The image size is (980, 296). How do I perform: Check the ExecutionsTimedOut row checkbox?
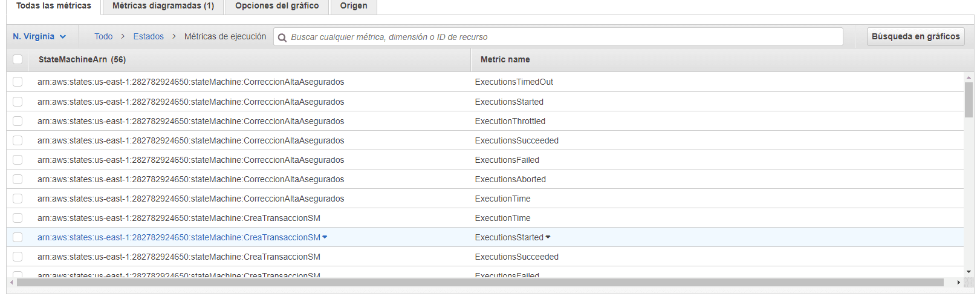pyautogui.click(x=18, y=82)
